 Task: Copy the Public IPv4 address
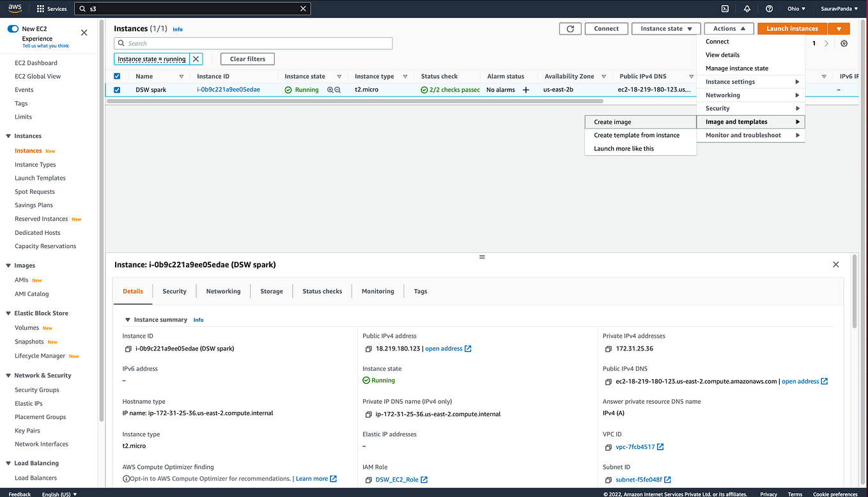(x=369, y=349)
